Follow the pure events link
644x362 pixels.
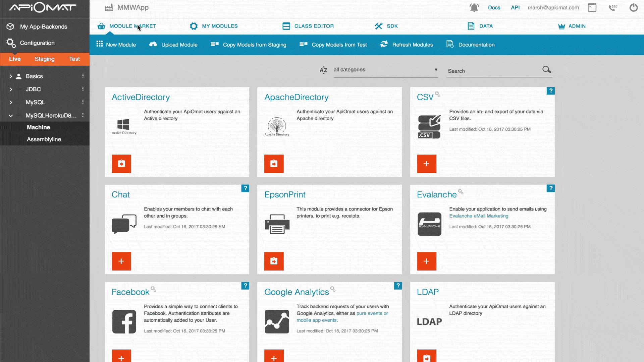372,313
